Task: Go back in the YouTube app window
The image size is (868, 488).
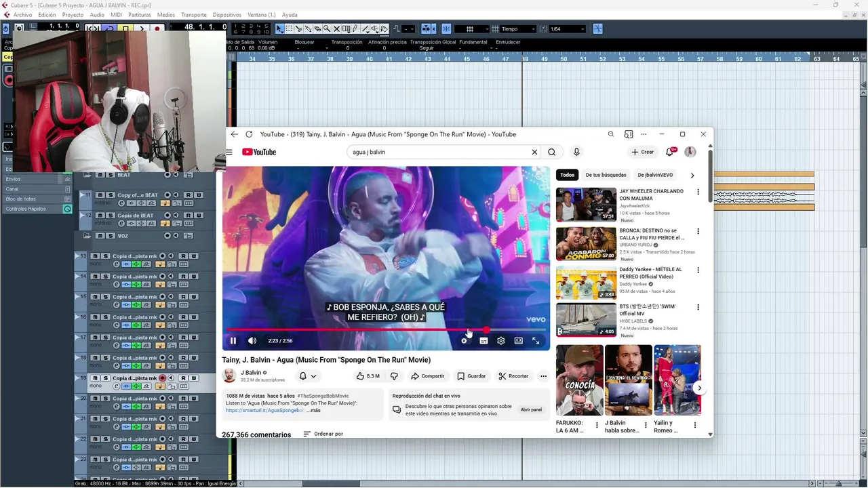Action: [235, 134]
